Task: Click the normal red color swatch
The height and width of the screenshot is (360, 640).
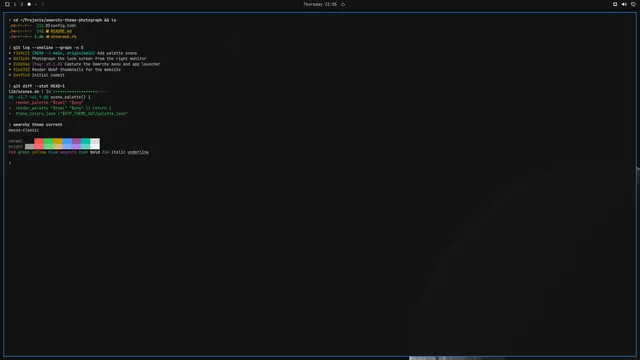Action: pos(39,141)
